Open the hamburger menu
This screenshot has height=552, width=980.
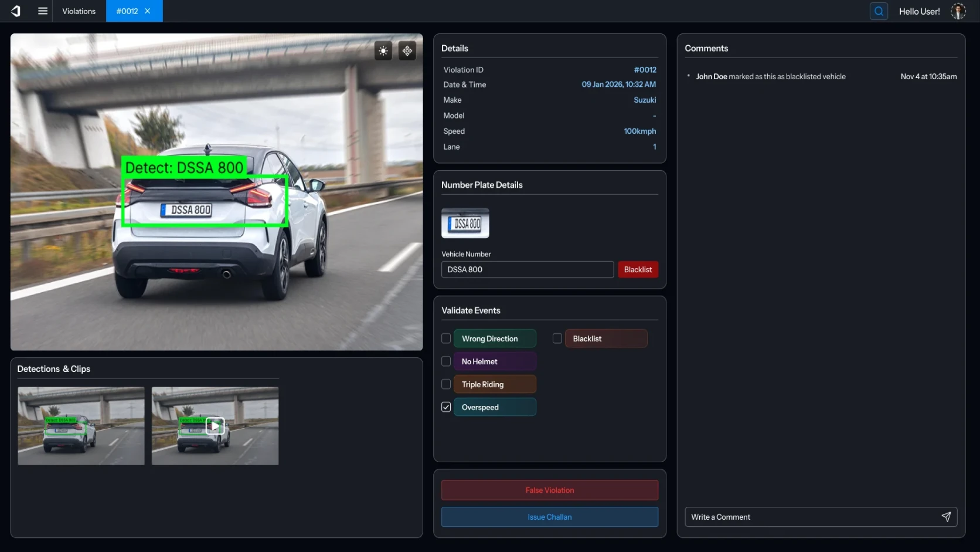[43, 11]
